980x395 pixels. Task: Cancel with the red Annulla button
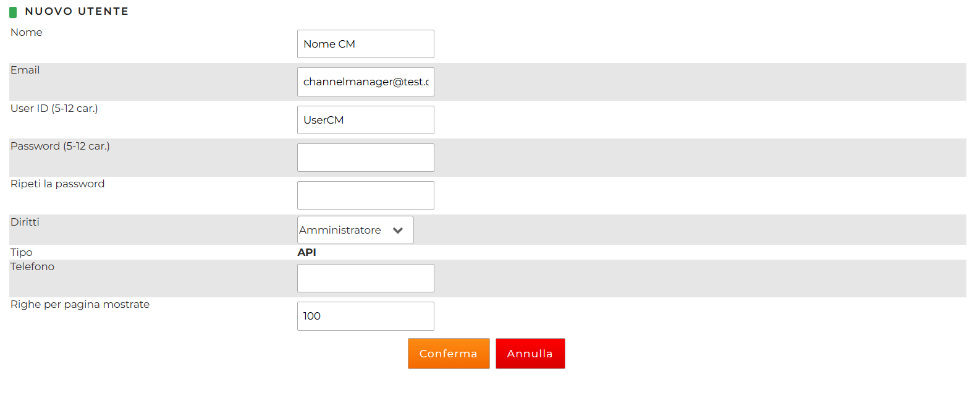[530, 354]
